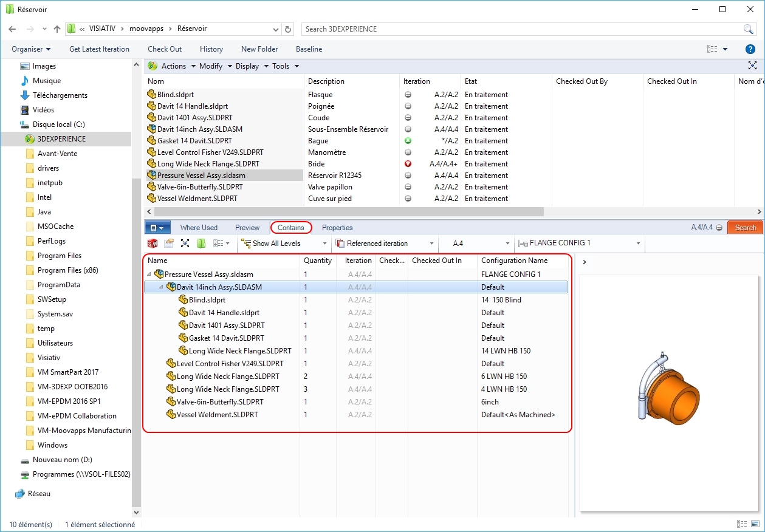The height and width of the screenshot is (532, 765).
Task: Switch to details view in status bar
Action: tap(741, 524)
